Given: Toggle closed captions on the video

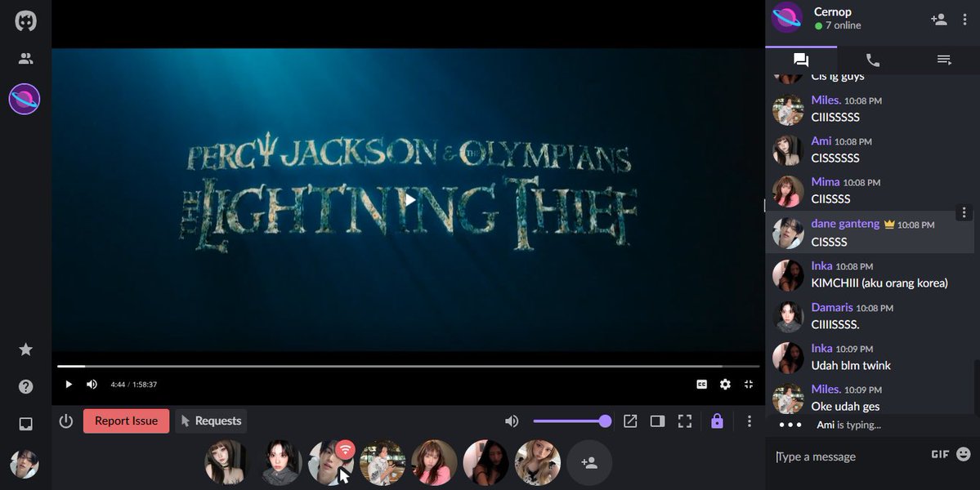Looking at the screenshot, I should [702, 385].
